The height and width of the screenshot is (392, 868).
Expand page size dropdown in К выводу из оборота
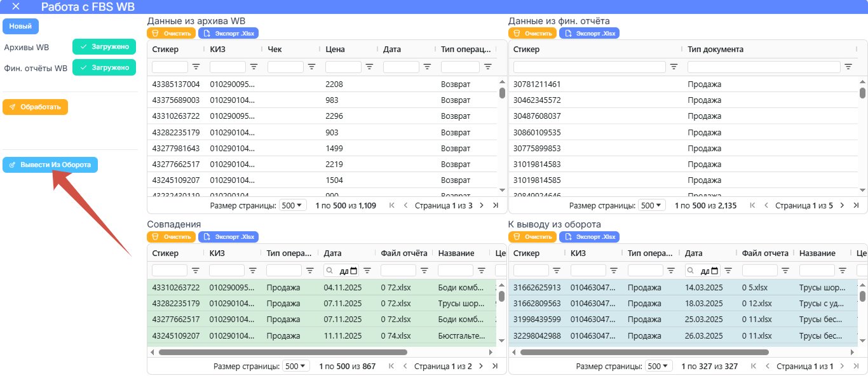click(659, 366)
